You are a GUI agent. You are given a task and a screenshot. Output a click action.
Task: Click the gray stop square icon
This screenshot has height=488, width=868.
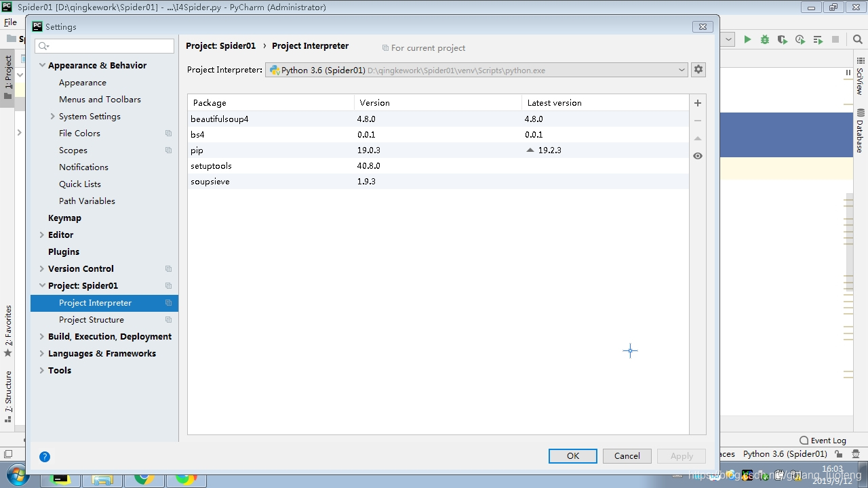(x=835, y=40)
